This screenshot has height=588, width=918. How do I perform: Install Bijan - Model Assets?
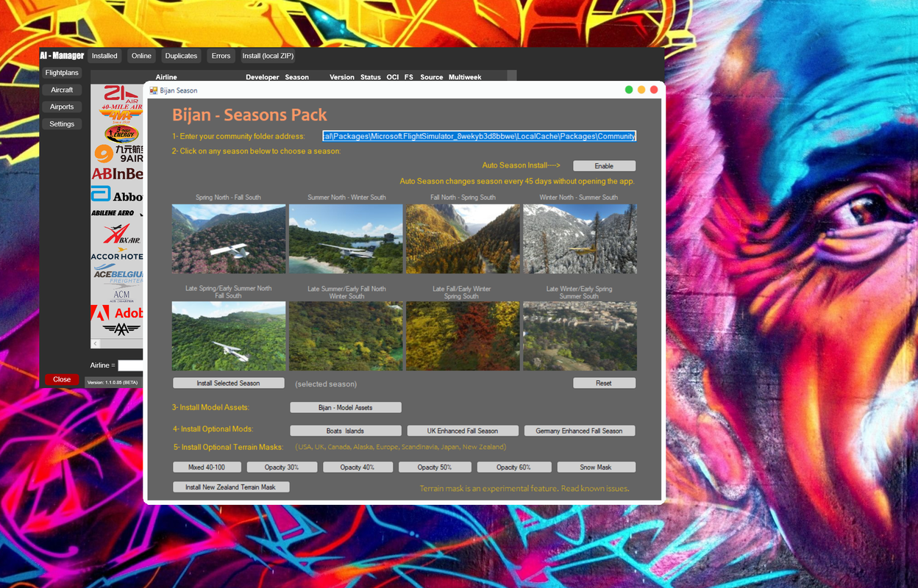pyautogui.click(x=346, y=407)
